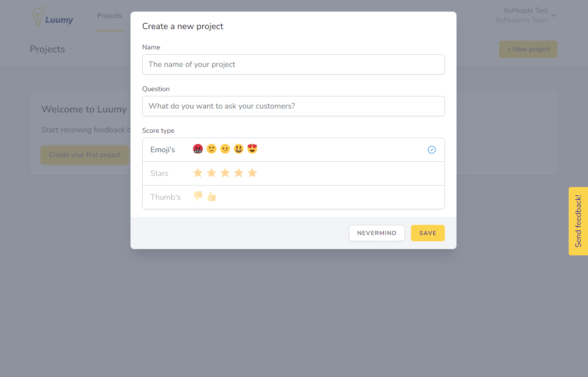Open the Send feedback side tab
Viewport: 588px width, 377px height.
pos(578,221)
